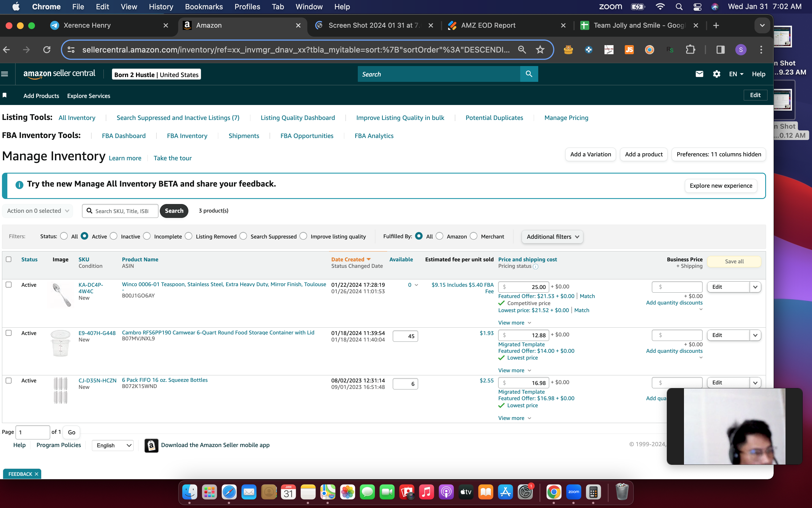The image size is (812, 508).
Task: Open the Manage Pricing link
Action: [566, 118]
